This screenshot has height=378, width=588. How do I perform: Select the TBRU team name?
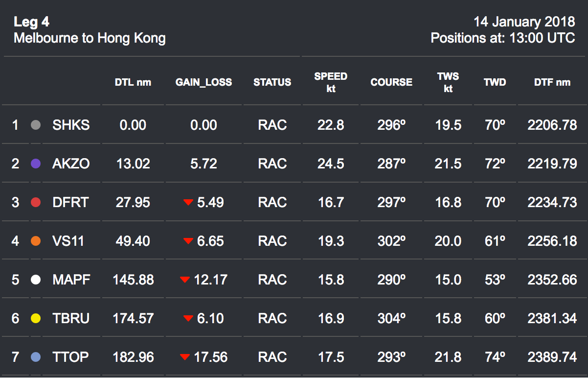coord(71,318)
